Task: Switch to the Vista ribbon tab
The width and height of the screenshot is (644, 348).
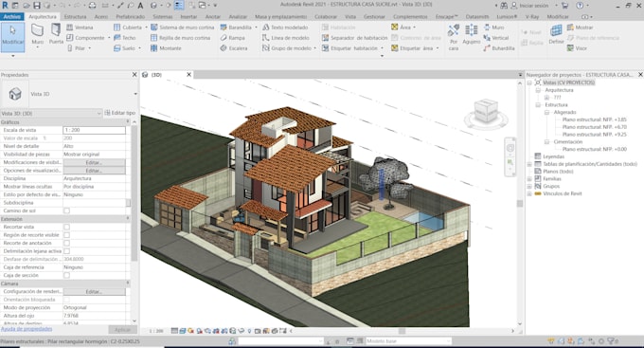Action: (350, 17)
